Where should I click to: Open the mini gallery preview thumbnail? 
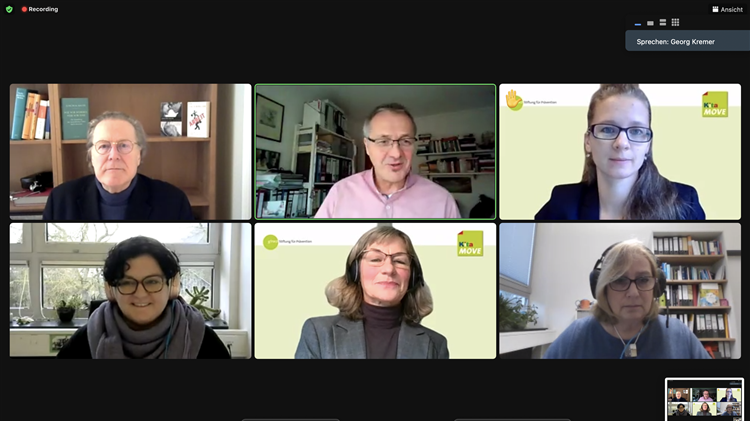tap(705, 398)
